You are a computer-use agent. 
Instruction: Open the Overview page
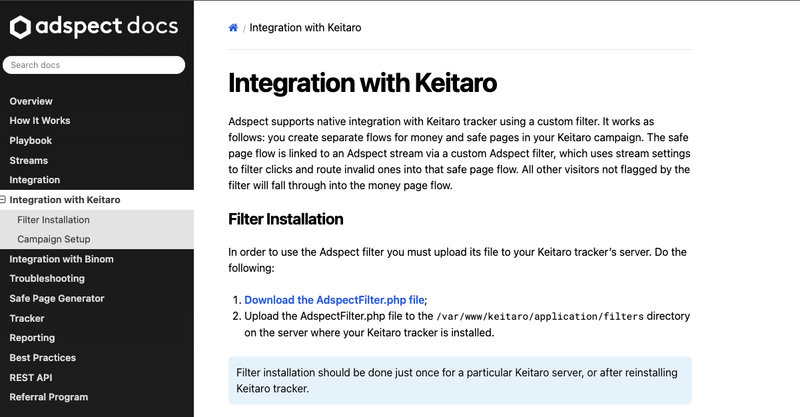coord(31,101)
